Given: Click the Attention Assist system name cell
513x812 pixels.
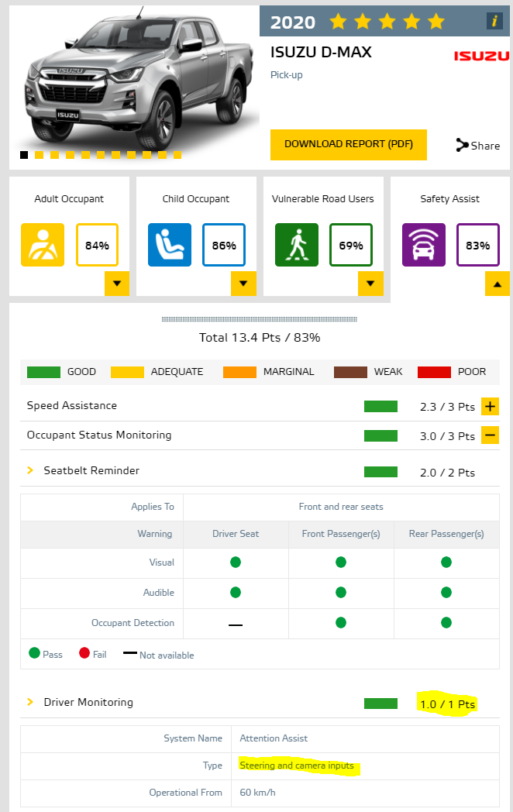Looking at the screenshot, I should tap(365, 738).
